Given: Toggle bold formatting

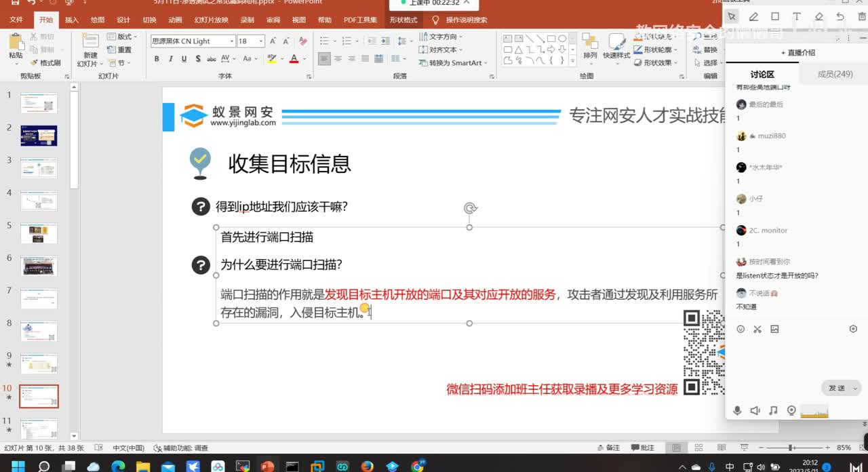Looking at the screenshot, I should pos(157,59).
